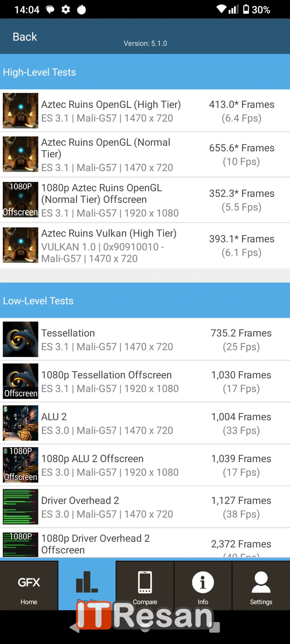This screenshot has height=644, width=290.
Task: Open 1080p Tessellation Offscreen thumbnail
Action: [21, 381]
